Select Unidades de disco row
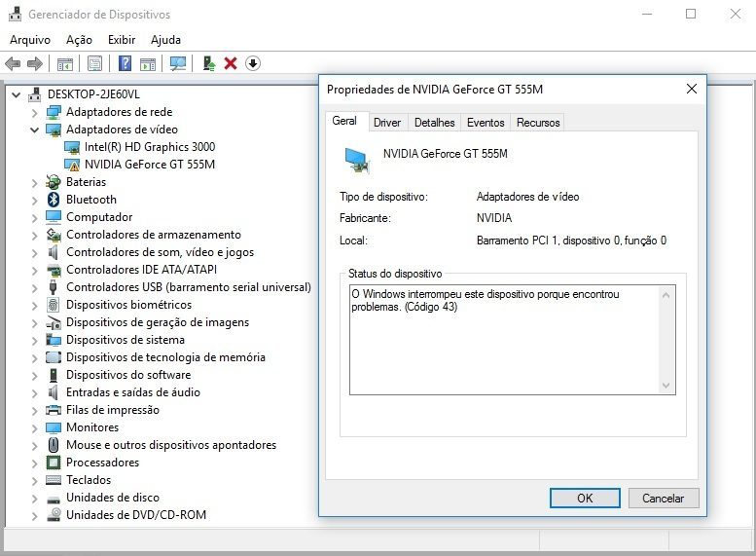This screenshot has height=556, width=756. pyautogui.click(x=112, y=498)
